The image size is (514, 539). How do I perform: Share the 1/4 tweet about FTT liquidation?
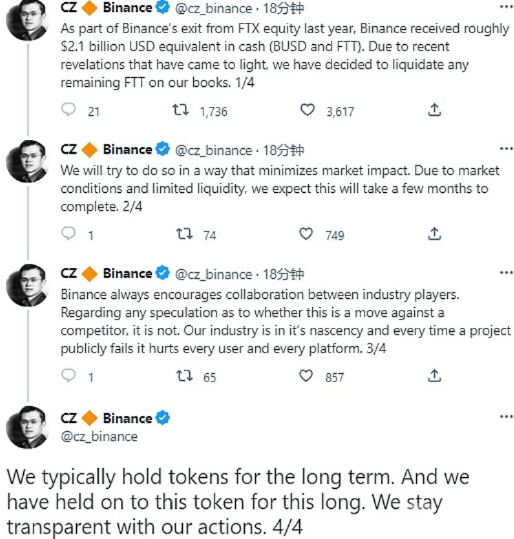coord(434,110)
